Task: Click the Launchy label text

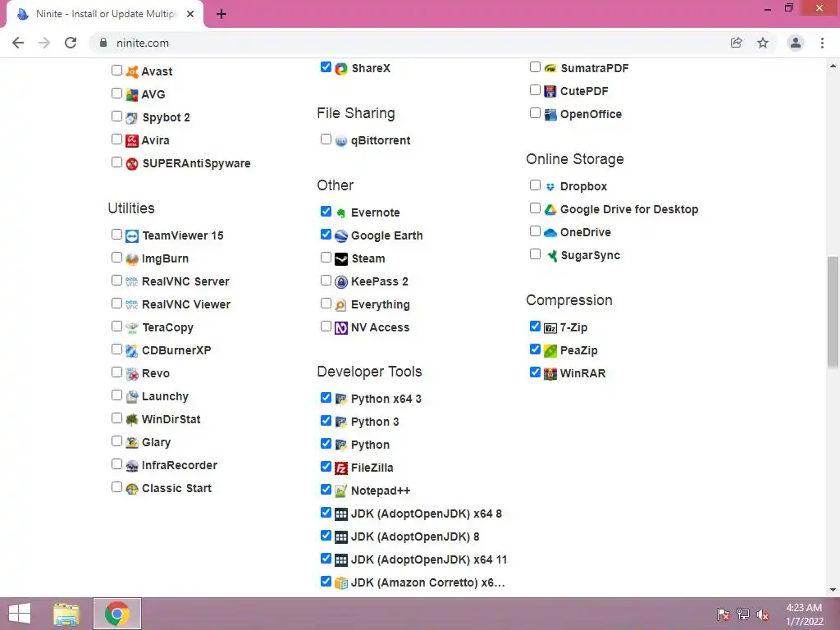Action: click(165, 396)
